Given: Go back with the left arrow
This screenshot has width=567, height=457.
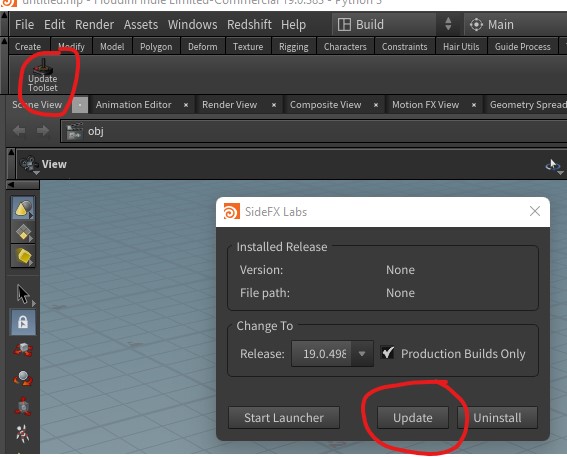Looking at the screenshot, I should 19,131.
